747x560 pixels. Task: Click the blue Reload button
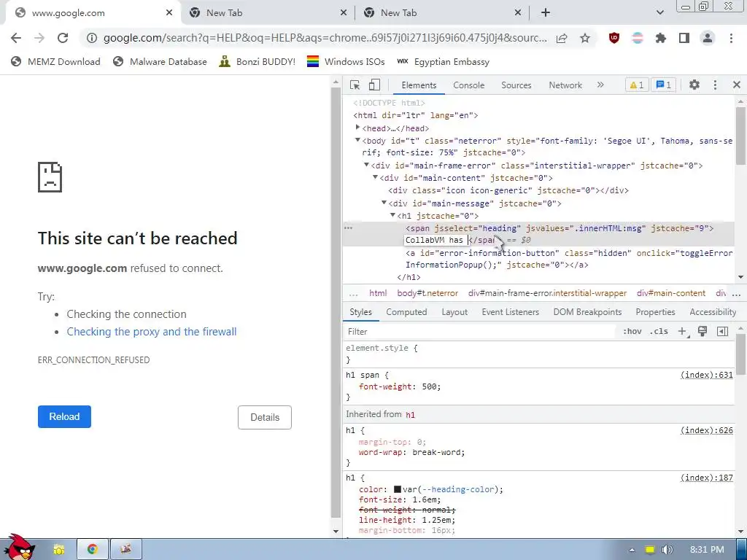tap(64, 416)
